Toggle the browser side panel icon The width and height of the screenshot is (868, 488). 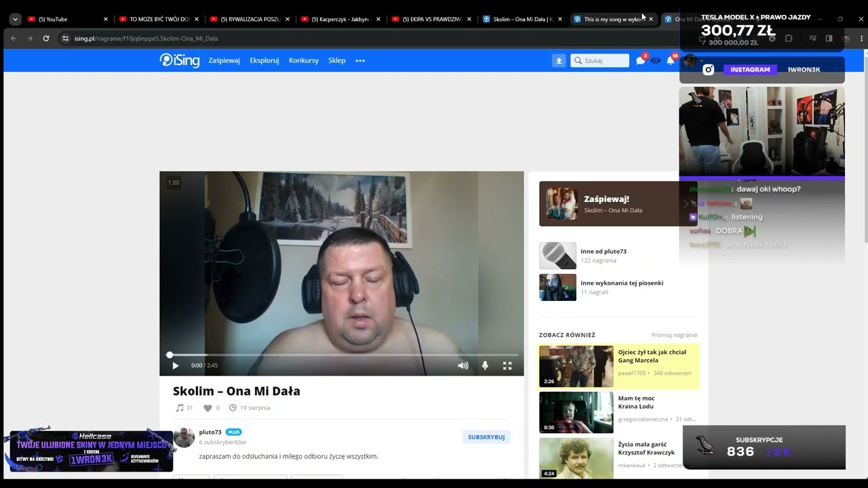(829, 39)
